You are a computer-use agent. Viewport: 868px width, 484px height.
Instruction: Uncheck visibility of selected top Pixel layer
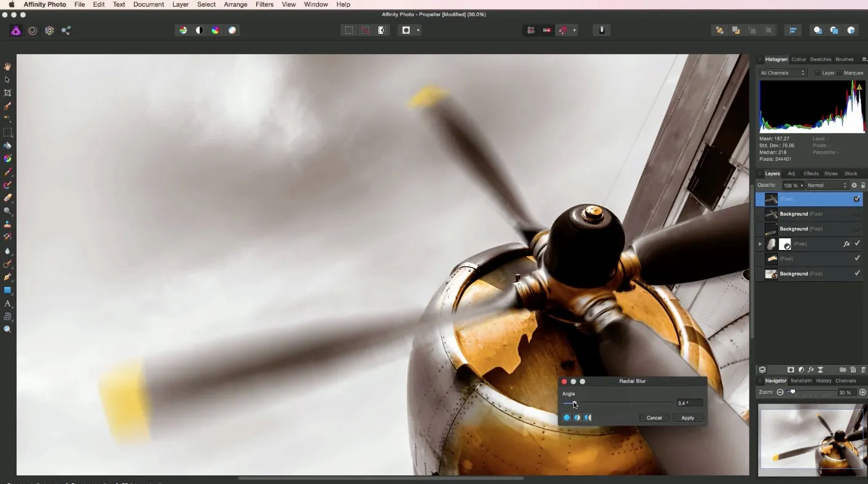[x=857, y=199]
